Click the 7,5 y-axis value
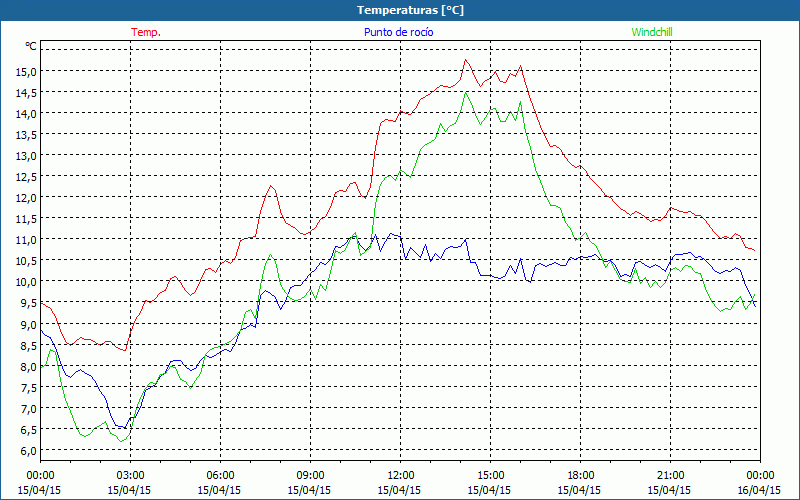The height and width of the screenshot is (500, 800). [29, 388]
